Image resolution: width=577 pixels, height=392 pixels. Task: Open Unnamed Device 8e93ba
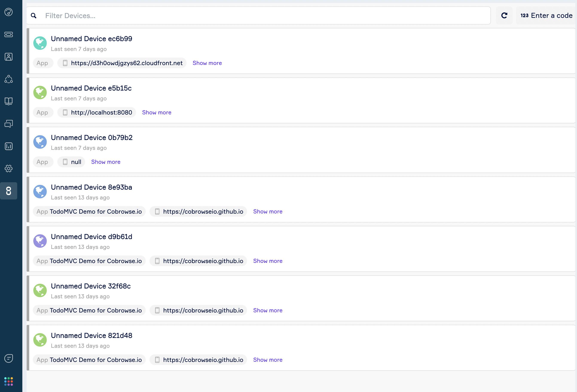point(91,187)
